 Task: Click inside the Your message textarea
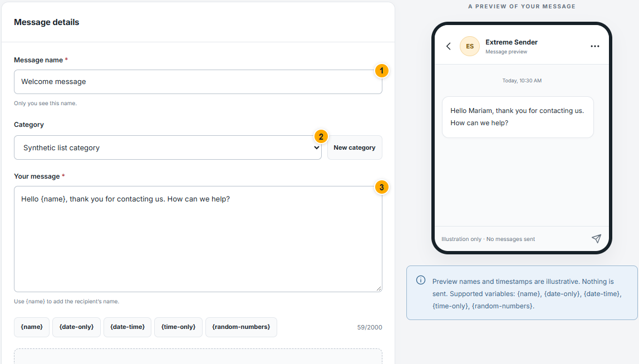(198, 239)
